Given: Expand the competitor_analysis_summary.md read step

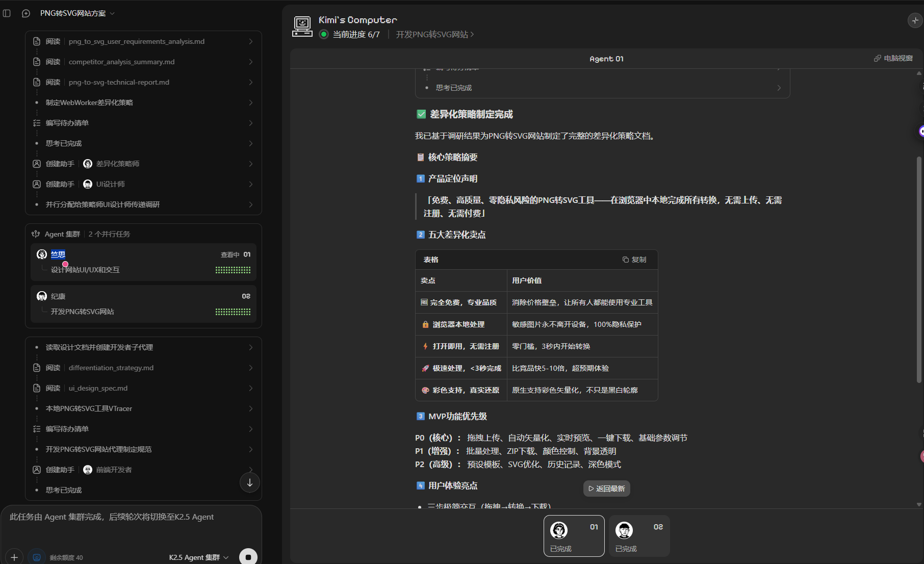Looking at the screenshot, I should [x=143, y=62].
